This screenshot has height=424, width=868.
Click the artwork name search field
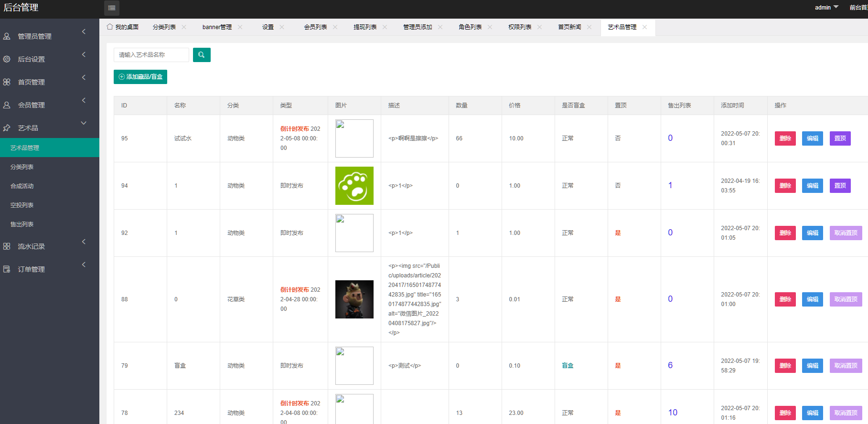pos(151,55)
